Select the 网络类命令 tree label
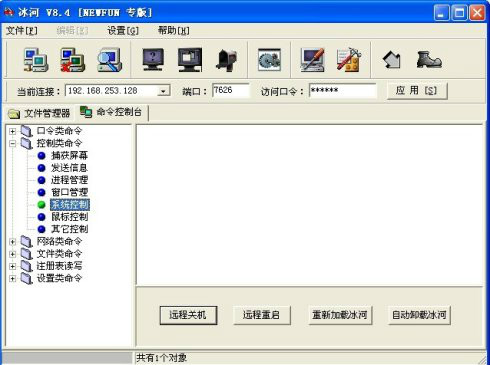 (x=59, y=242)
